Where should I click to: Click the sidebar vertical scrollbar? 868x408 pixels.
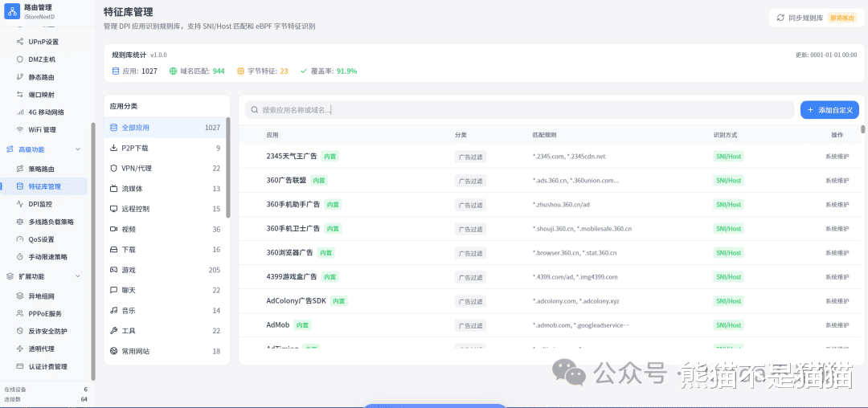coord(93,251)
